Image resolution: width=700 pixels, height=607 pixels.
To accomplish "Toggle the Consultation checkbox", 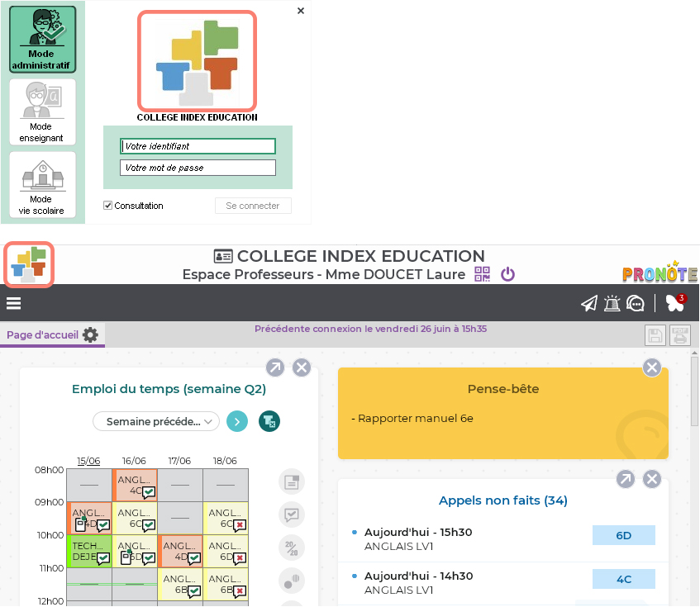I will [107, 205].
